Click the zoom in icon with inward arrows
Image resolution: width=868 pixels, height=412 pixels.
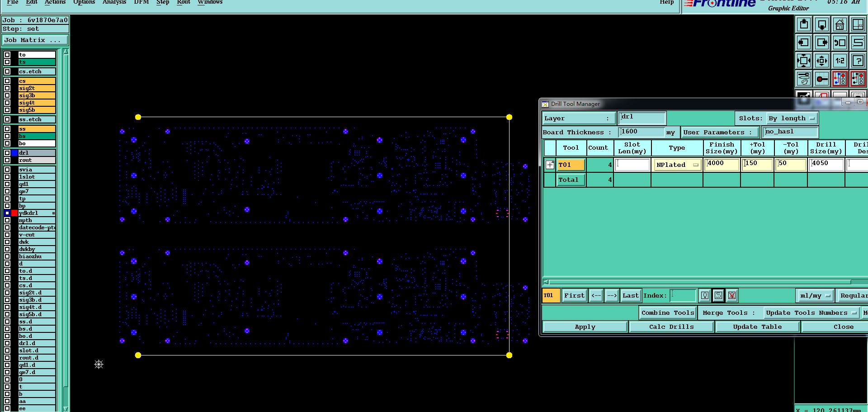(x=804, y=61)
